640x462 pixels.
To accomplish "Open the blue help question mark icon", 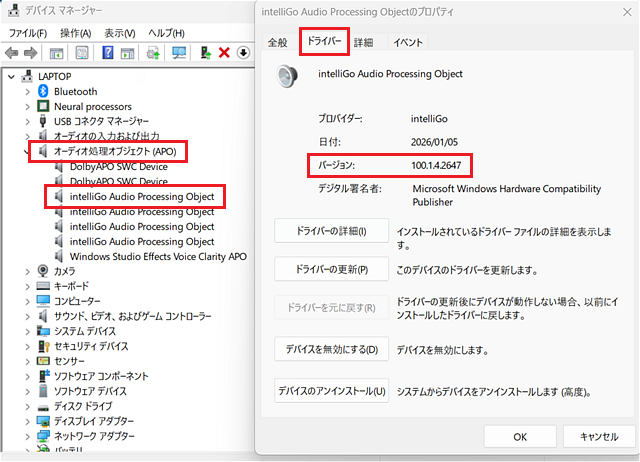I will 108,53.
